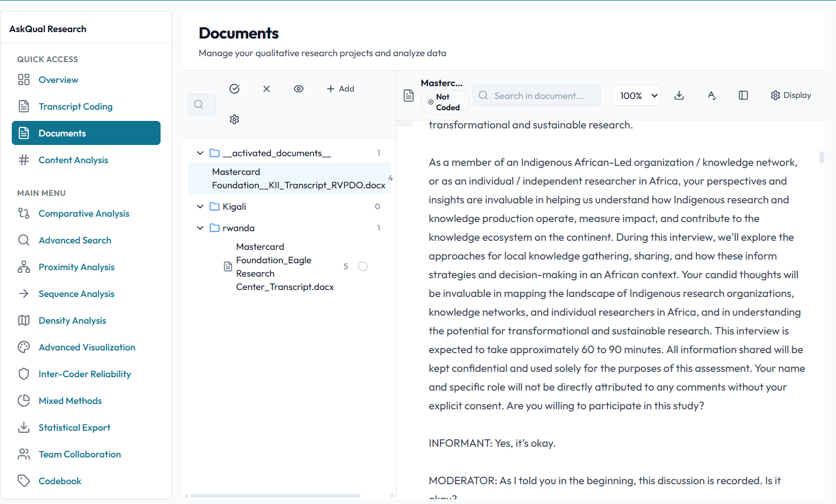Click the Add button
Image resolution: width=836 pixels, height=504 pixels.
tap(341, 89)
